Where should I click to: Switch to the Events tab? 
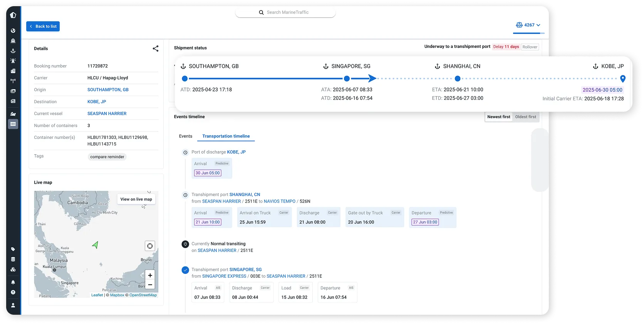tap(186, 136)
